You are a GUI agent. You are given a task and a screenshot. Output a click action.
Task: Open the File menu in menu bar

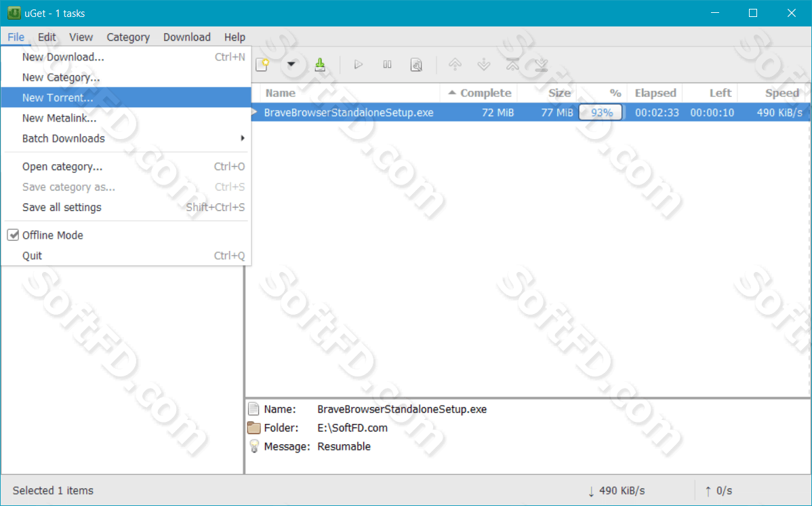point(16,37)
